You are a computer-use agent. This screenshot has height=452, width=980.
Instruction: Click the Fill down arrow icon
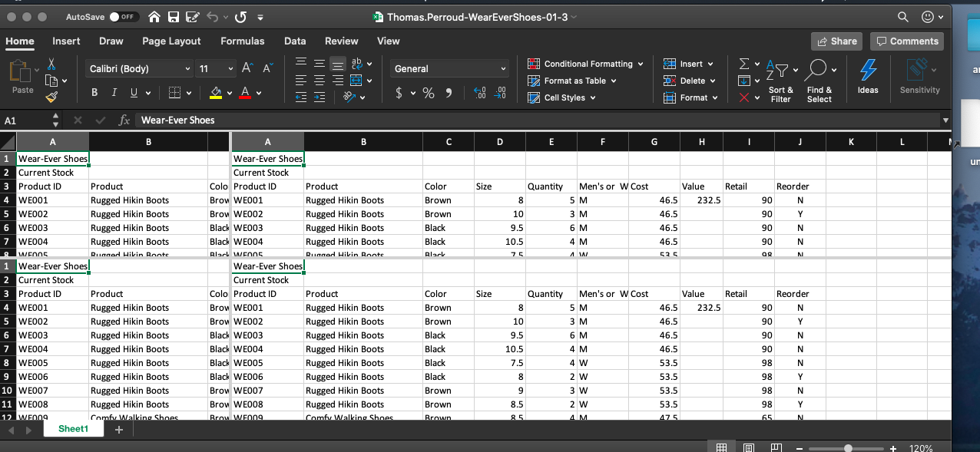click(743, 81)
